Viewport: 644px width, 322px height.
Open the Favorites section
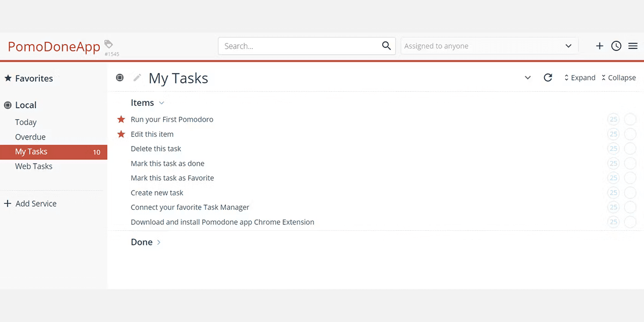(x=28, y=78)
